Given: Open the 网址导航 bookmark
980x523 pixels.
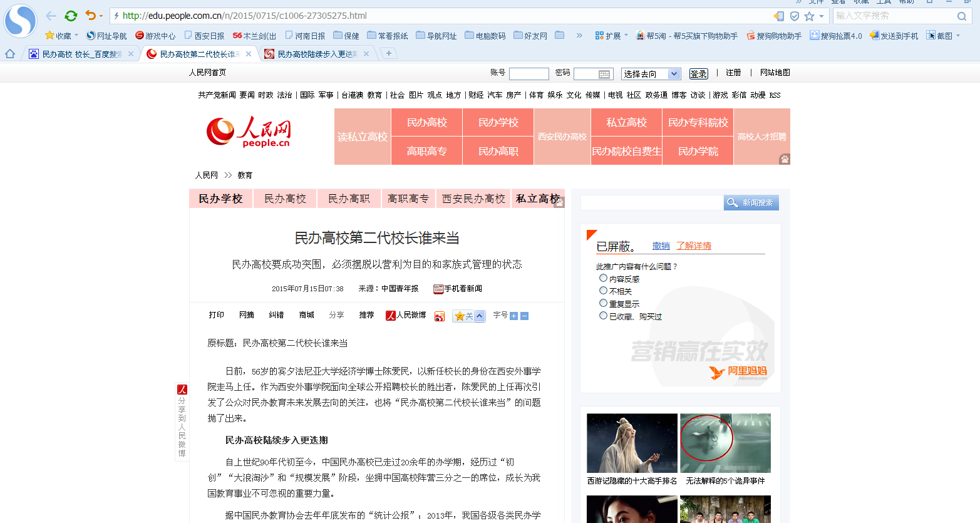Looking at the screenshot, I should point(106,36).
